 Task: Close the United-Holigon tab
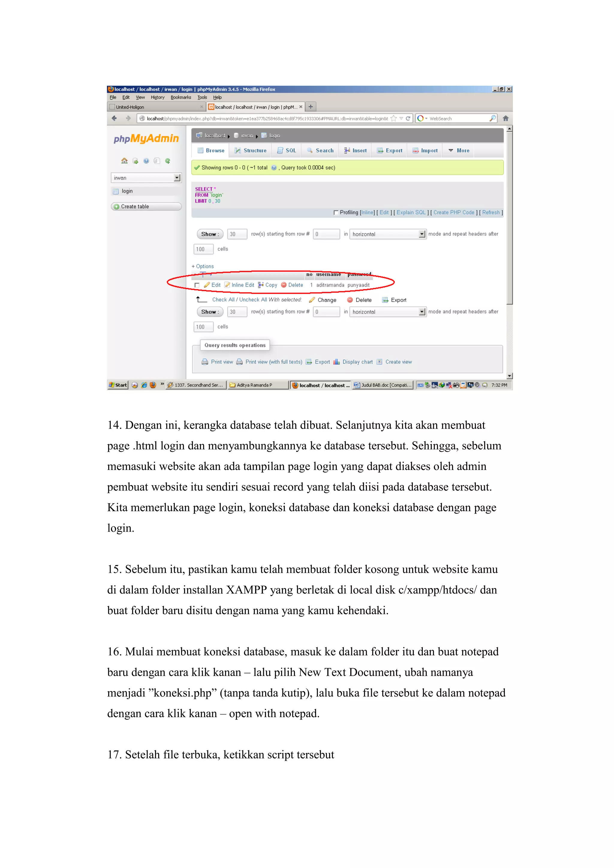click(x=201, y=107)
